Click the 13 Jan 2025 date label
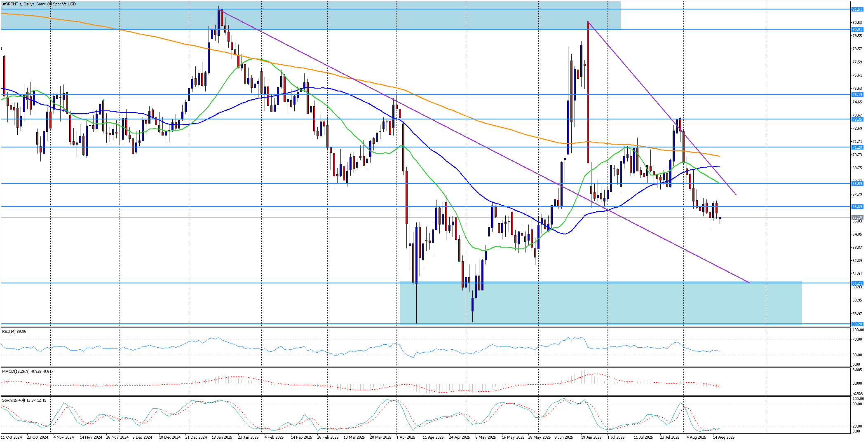The image size is (868, 442). [222, 437]
